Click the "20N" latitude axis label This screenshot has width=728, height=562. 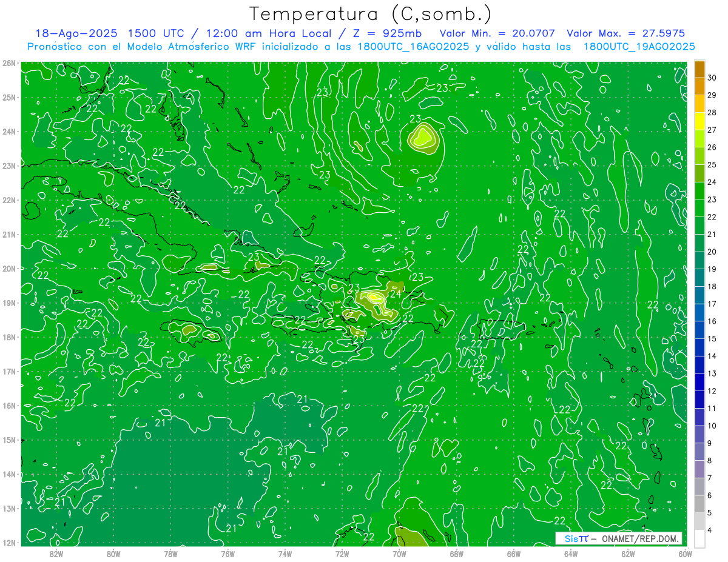click(9, 269)
